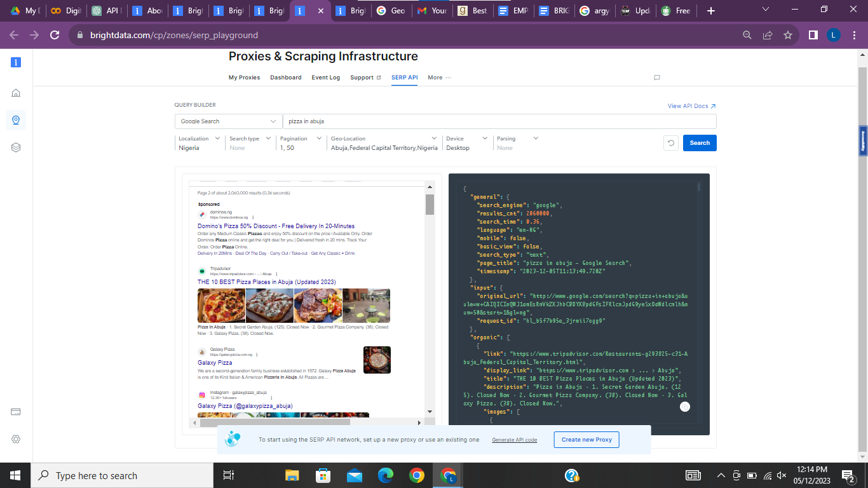This screenshot has width=868, height=488.
Task: Click the browser address bar URL
Action: tap(174, 36)
